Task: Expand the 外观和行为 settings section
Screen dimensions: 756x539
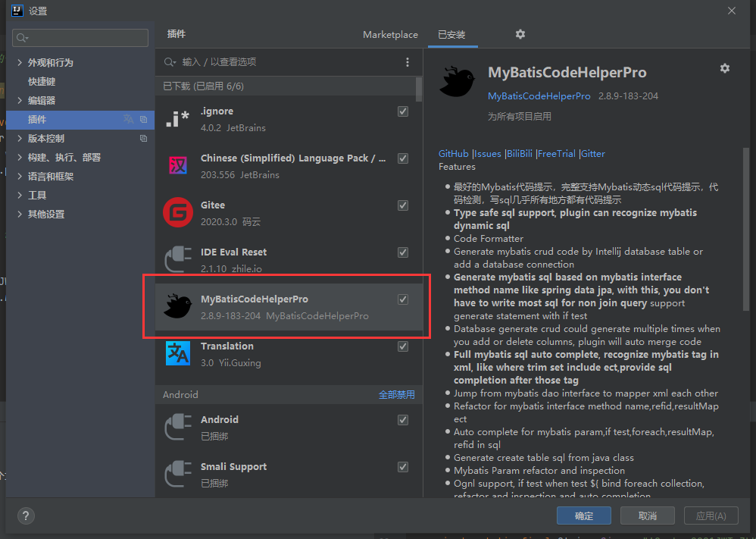Action: click(x=20, y=63)
